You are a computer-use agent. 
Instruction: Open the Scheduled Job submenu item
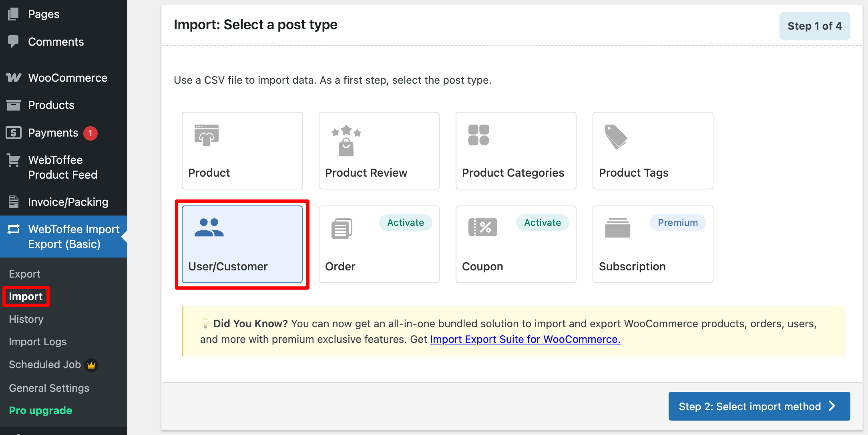(x=45, y=365)
